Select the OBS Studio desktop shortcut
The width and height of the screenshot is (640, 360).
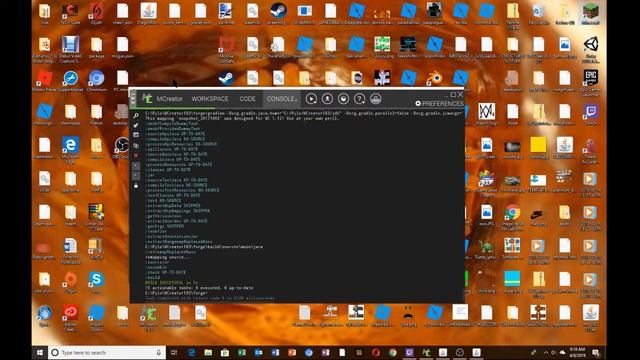coord(122,149)
